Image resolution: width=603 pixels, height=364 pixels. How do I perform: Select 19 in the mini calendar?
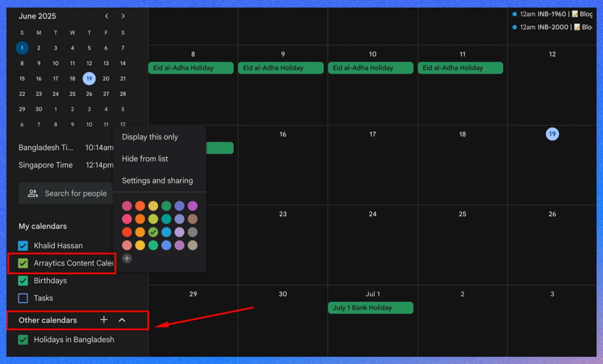pyautogui.click(x=89, y=79)
